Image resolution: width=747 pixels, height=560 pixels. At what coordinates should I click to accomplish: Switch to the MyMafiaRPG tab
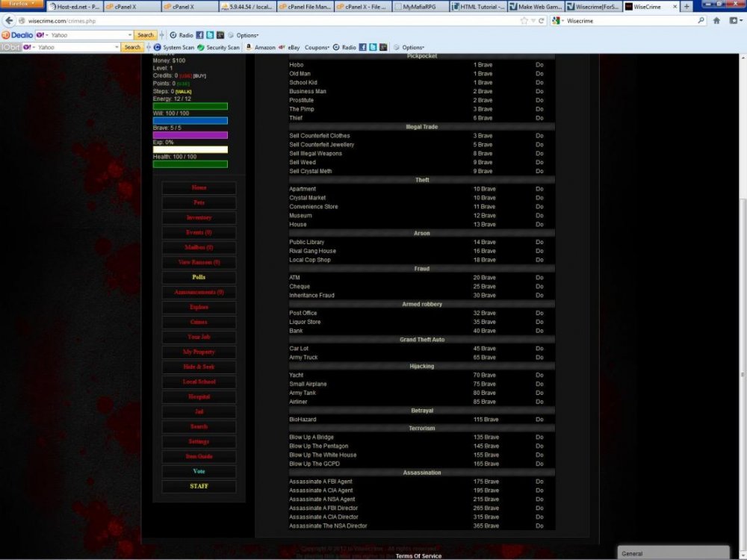click(x=424, y=7)
